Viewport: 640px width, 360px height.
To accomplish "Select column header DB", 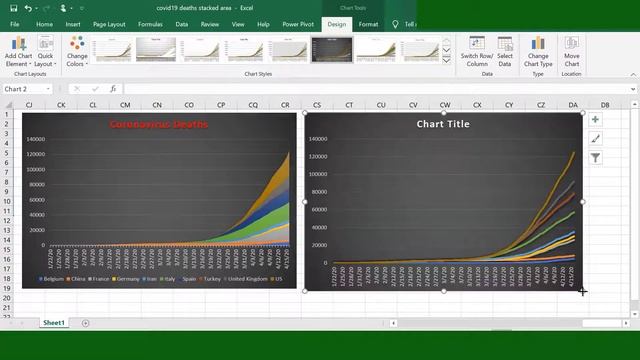I will (x=605, y=105).
